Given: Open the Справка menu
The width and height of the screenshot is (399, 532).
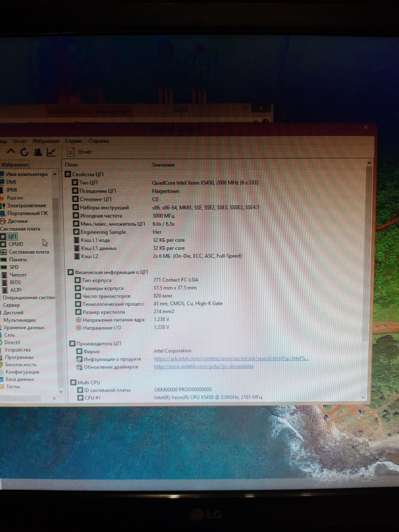Looking at the screenshot, I should 99,141.
